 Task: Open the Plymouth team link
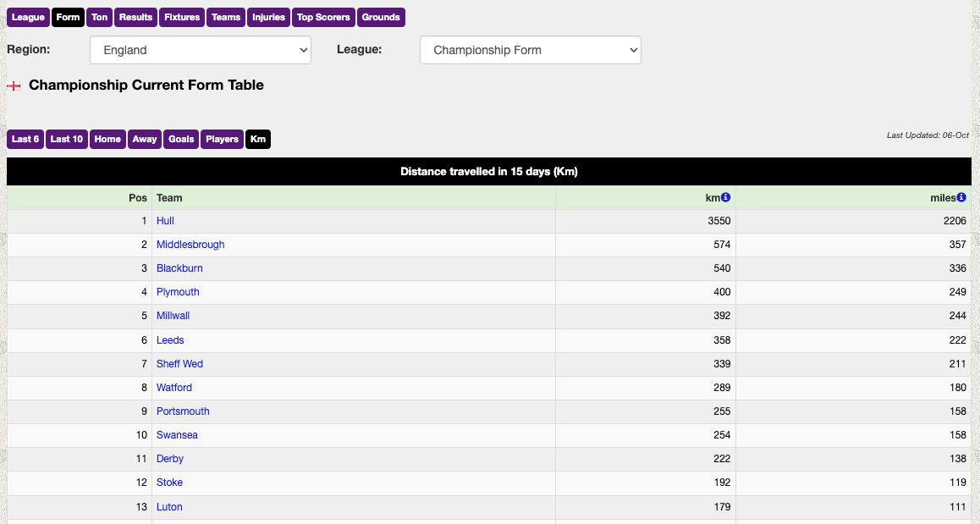click(x=178, y=292)
